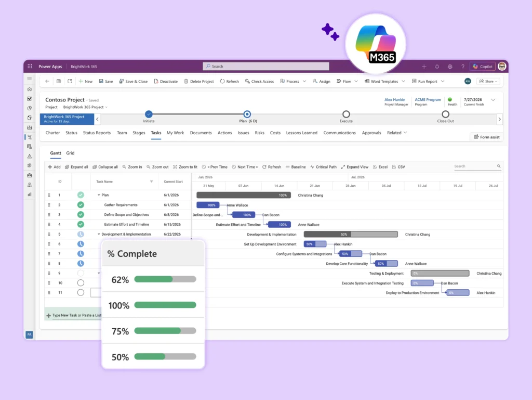This screenshot has width=532, height=400.
Task: Open the Power Apps waffle launcher
Action: click(x=30, y=66)
